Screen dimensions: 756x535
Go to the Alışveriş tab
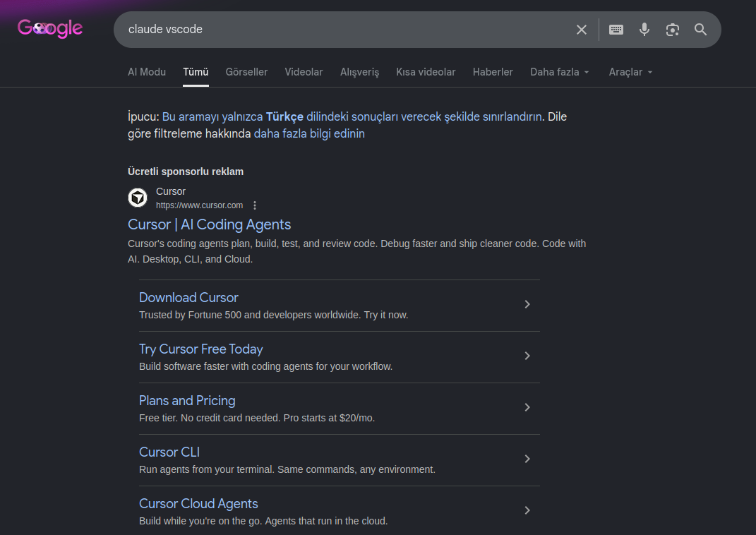[360, 72]
